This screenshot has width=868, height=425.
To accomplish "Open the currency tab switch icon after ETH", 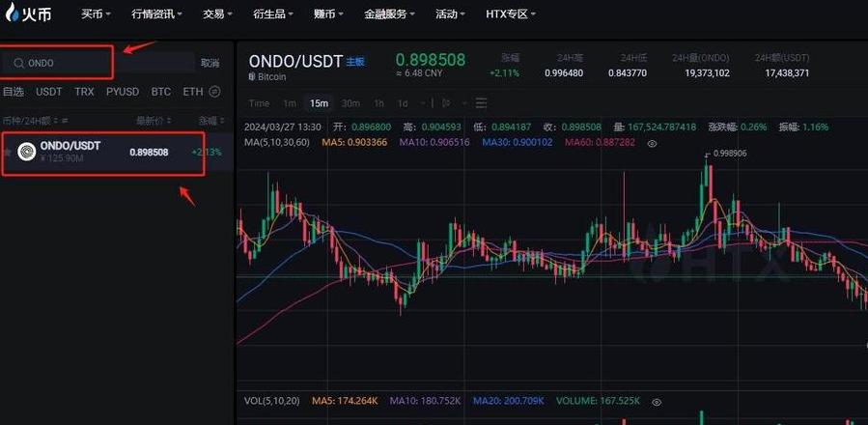I will point(214,92).
